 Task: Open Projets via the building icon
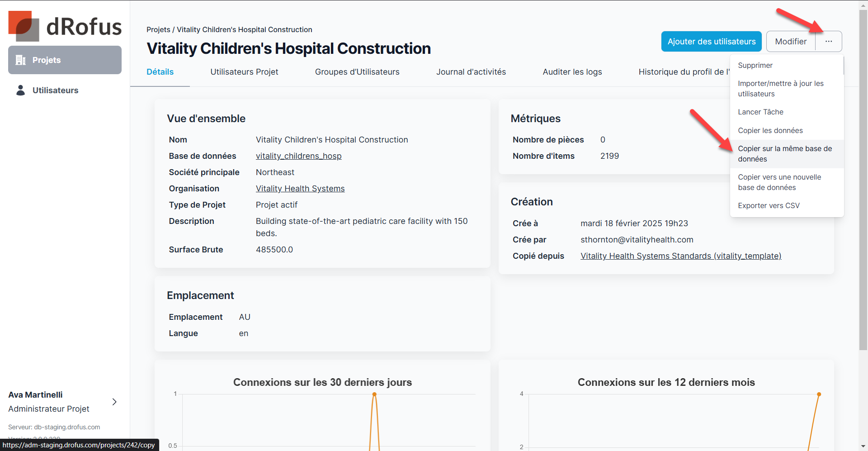21,60
